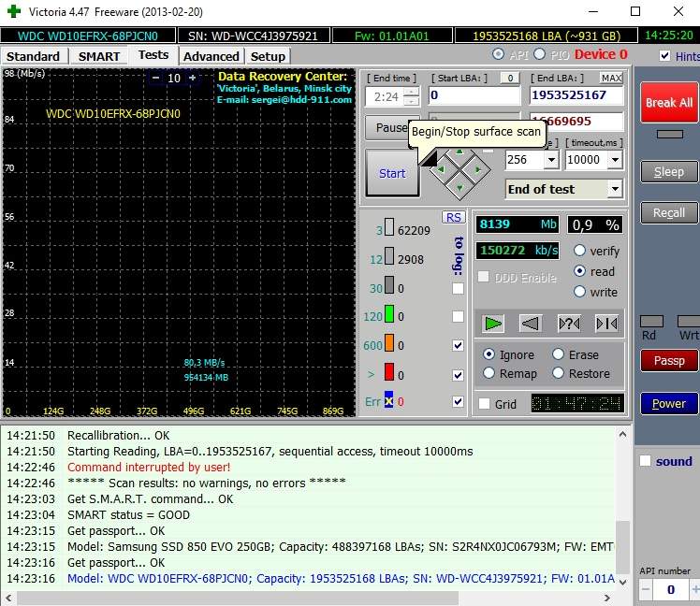Select the read test mode
Screen dimensions: 700x606
(579, 271)
